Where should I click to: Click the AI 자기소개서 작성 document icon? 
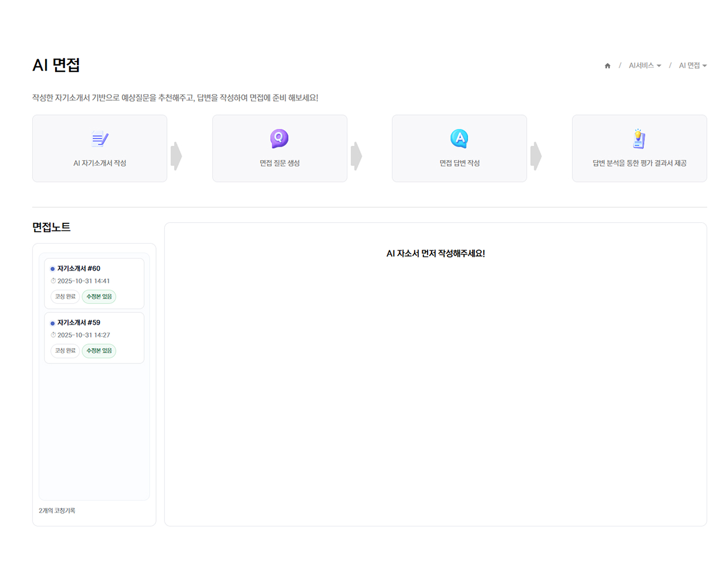click(x=100, y=139)
